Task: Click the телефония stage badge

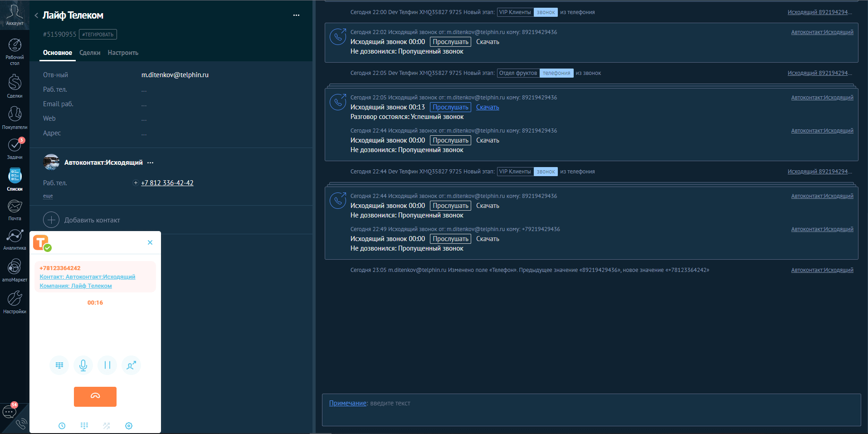Action: pos(556,73)
